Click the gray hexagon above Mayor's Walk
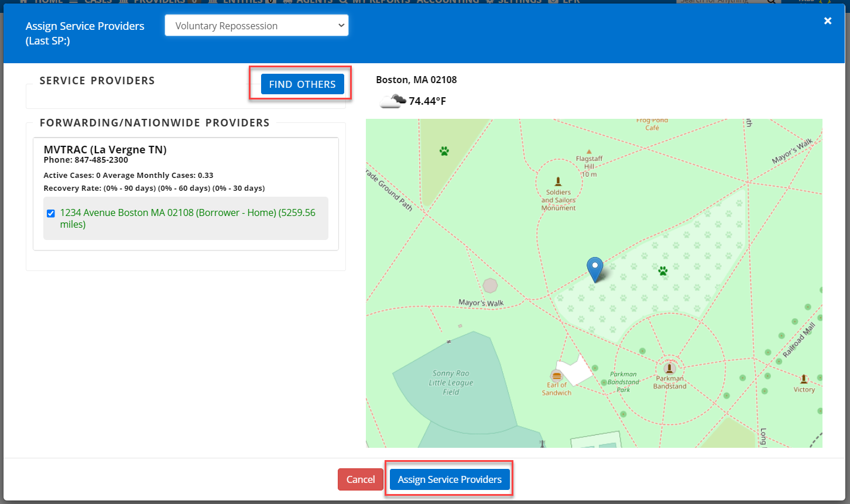 [490, 286]
